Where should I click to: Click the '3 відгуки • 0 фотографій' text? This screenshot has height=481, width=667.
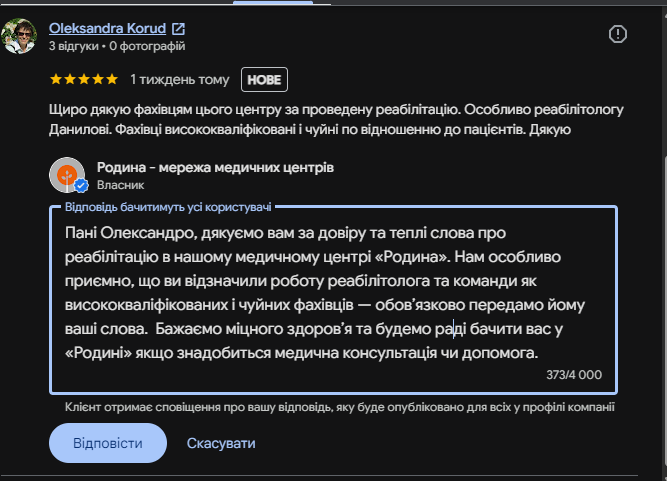point(117,46)
